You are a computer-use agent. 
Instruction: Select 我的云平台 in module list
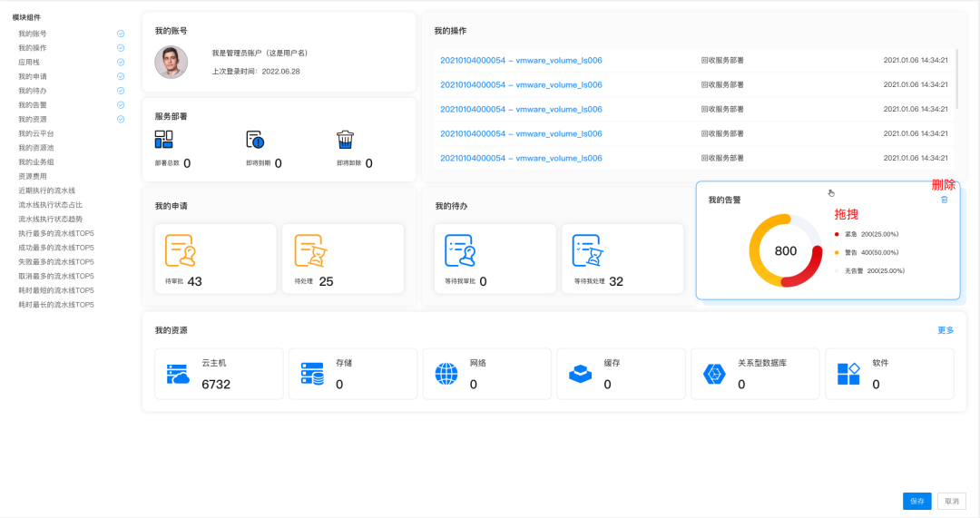[36, 133]
